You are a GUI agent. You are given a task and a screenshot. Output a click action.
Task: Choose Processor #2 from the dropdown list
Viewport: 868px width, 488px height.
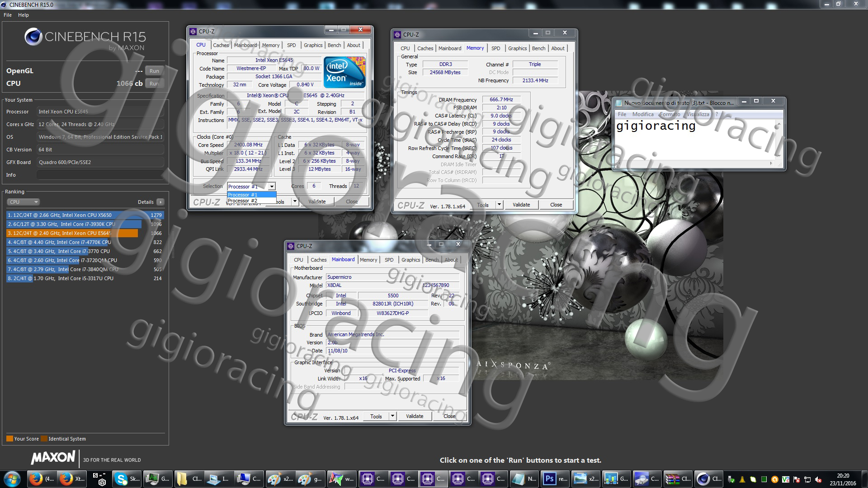click(x=251, y=201)
